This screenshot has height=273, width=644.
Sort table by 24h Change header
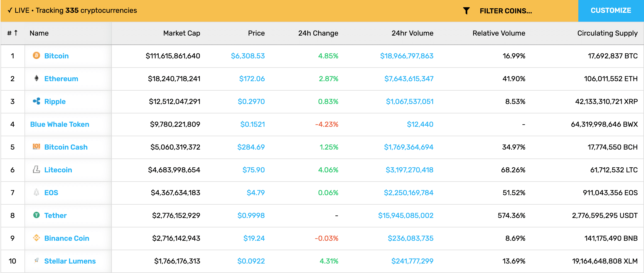click(318, 33)
